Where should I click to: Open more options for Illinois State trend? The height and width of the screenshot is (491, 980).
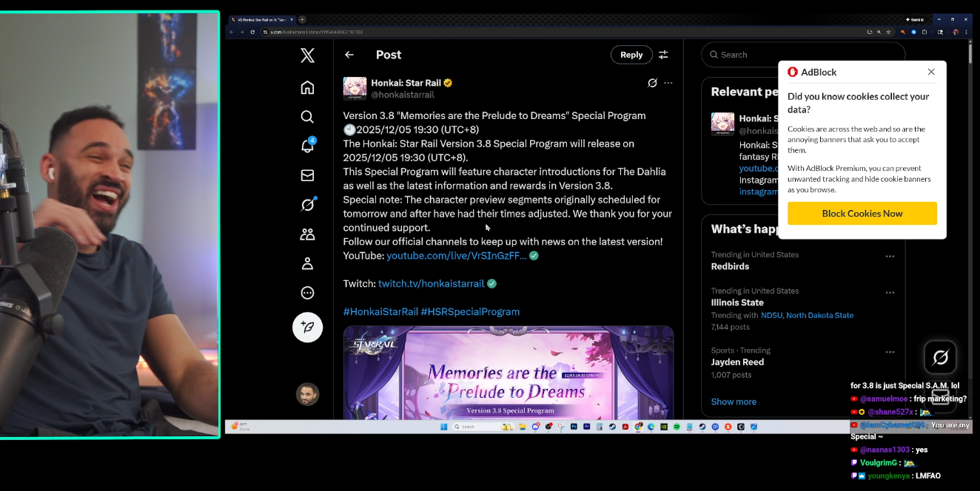pos(890,292)
